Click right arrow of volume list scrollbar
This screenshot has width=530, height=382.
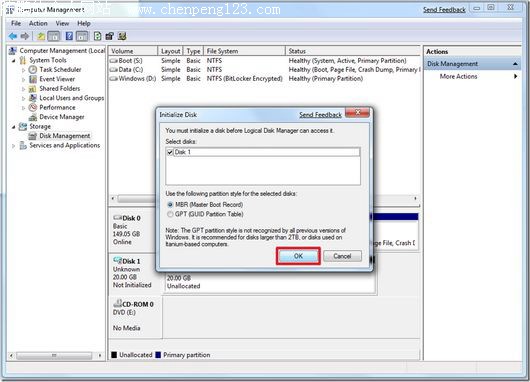[415, 198]
